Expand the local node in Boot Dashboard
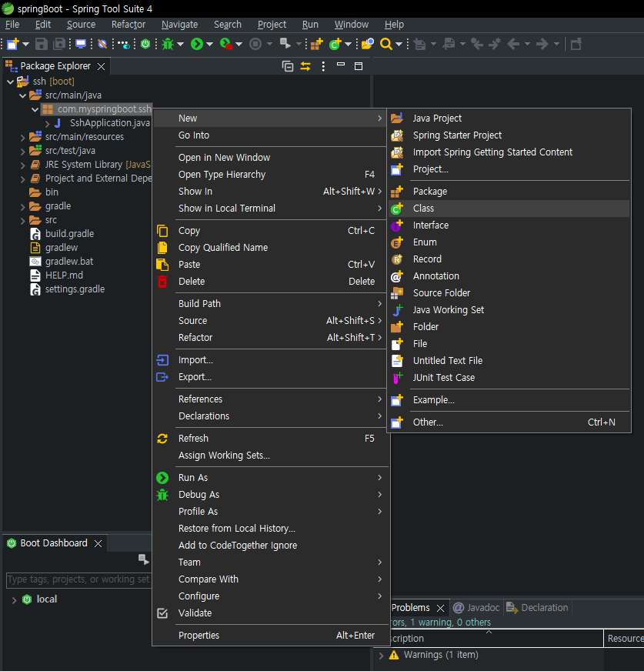644x671 pixels. tap(14, 600)
